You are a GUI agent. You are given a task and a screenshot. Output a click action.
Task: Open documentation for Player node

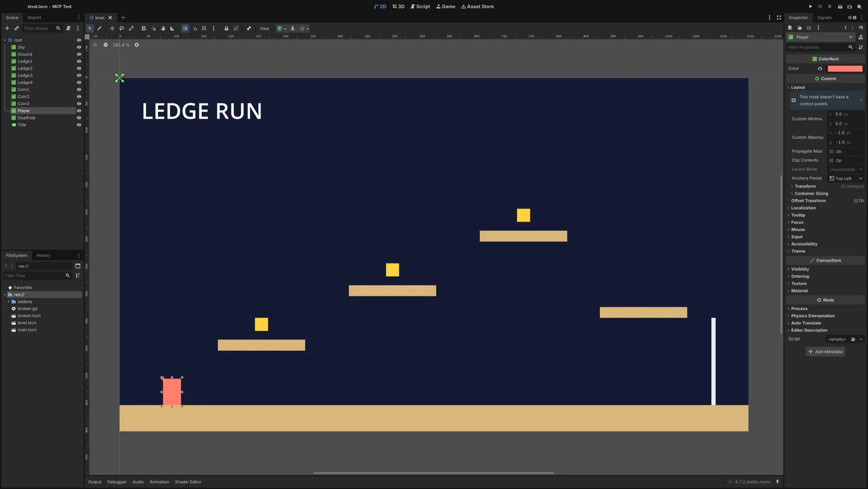pos(860,37)
